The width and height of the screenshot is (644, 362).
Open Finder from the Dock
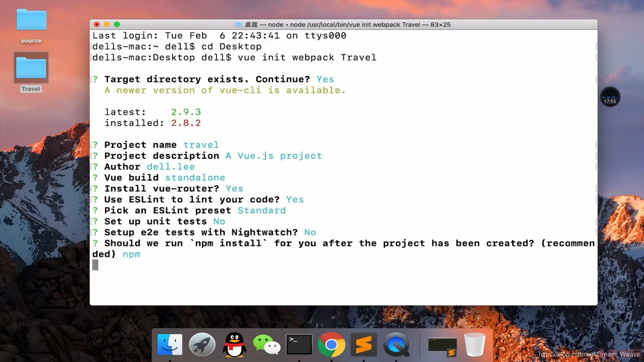click(170, 344)
